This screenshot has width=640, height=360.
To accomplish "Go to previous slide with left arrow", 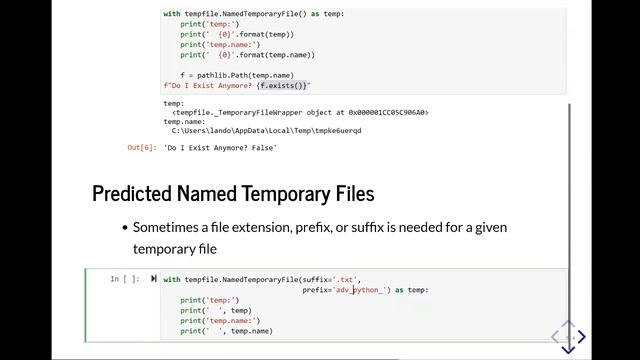I will coord(555,337).
